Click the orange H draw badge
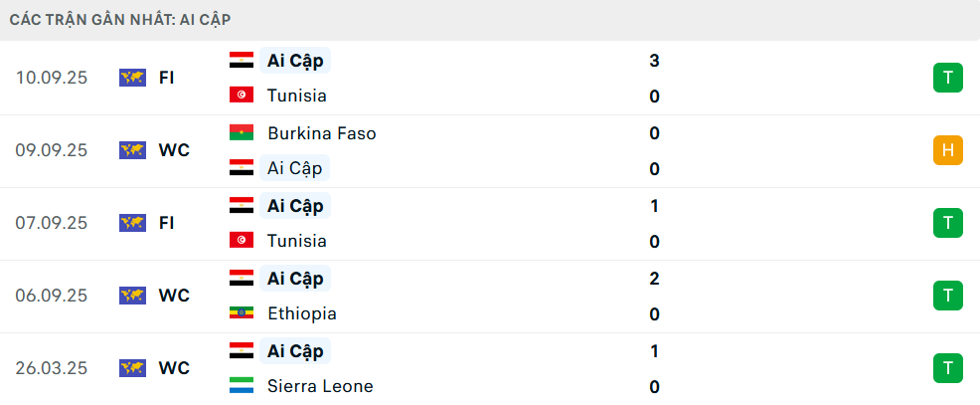 [947, 150]
